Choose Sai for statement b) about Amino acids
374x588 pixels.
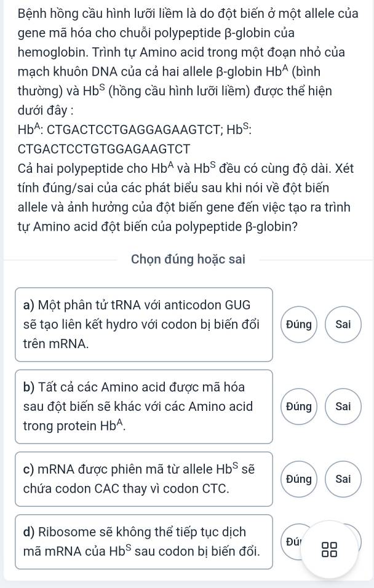point(343,406)
